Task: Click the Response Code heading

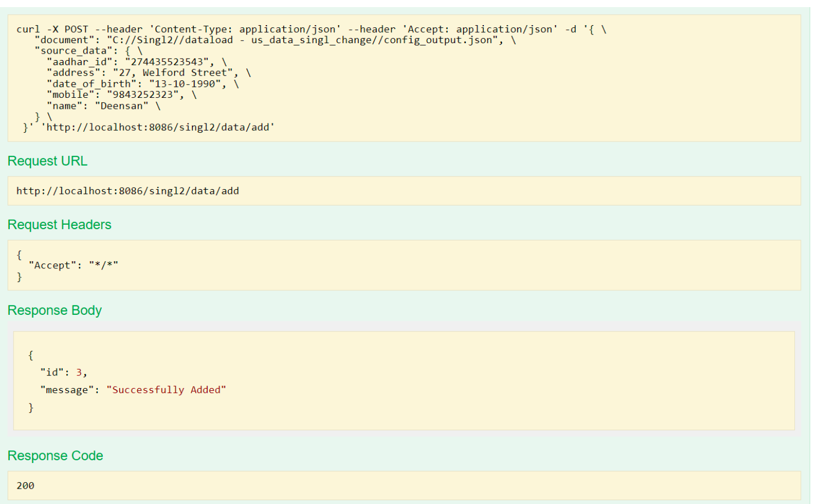Action: click(x=55, y=456)
